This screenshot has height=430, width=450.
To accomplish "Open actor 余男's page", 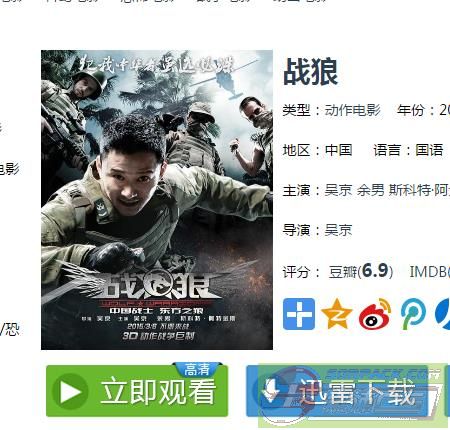I will [370, 190].
